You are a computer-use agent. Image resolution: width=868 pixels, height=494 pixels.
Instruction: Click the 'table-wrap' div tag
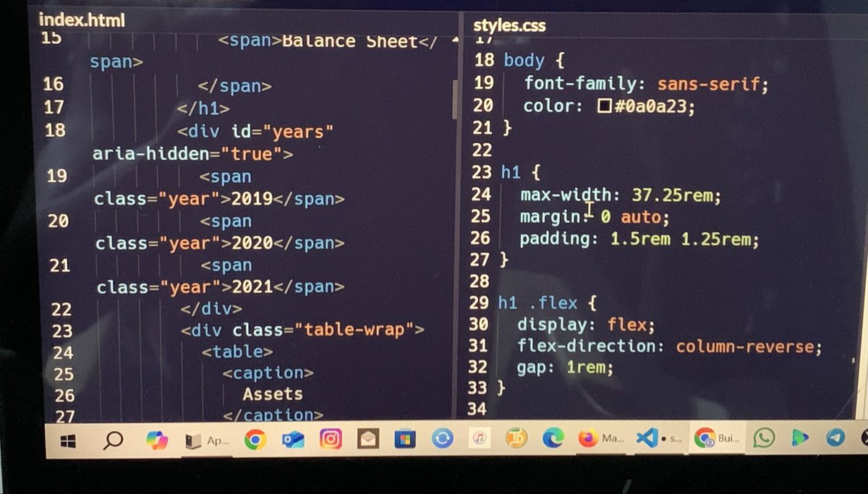click(x=302, y=331)
